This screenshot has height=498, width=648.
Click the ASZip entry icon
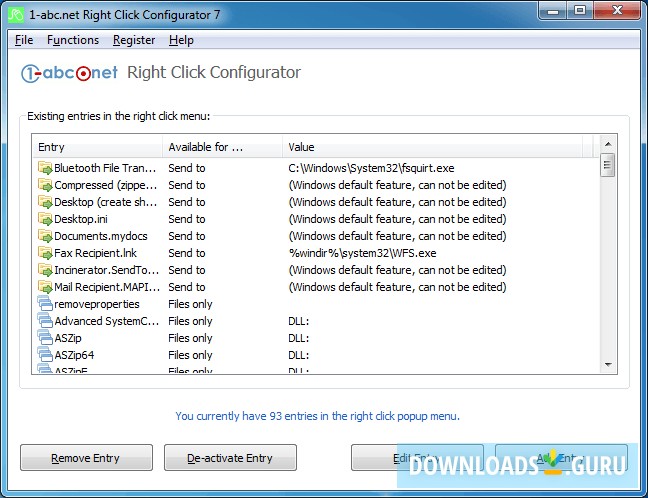click(45, 338)
